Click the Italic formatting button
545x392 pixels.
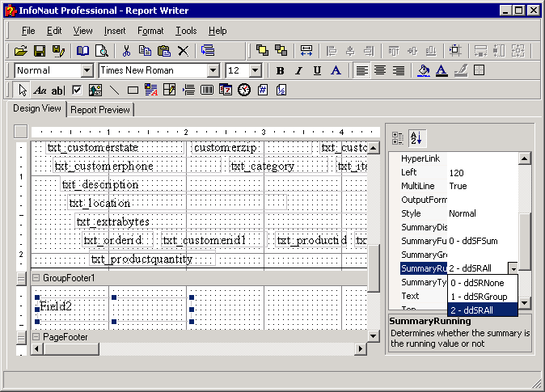[x=298, y=70]
